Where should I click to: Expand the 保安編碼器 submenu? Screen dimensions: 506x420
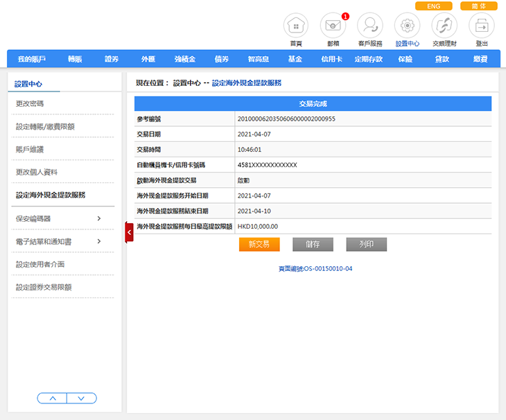coord(98,218)
